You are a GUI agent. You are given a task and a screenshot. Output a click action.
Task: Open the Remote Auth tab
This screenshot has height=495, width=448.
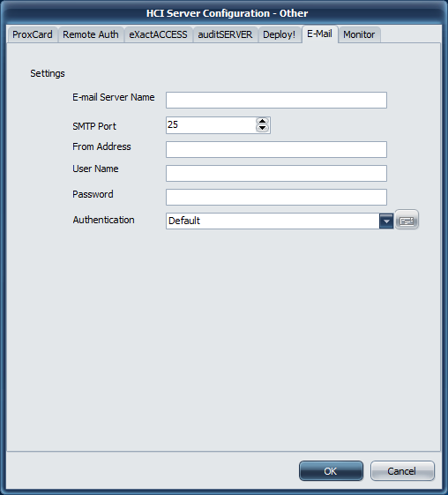tap(91, 34)
